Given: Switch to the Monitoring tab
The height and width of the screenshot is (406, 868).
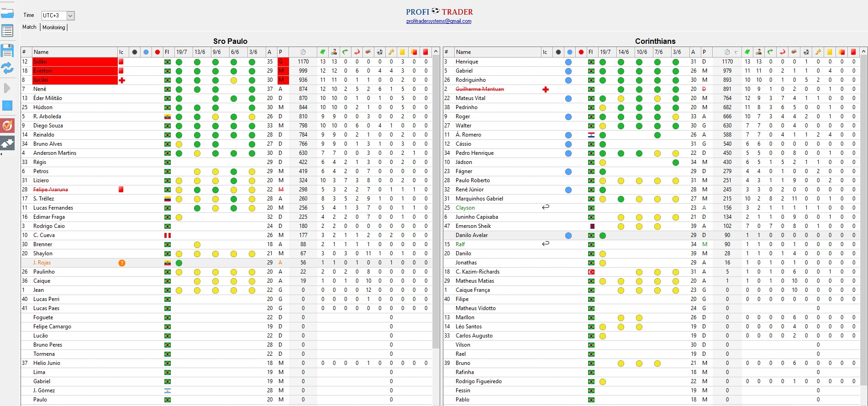Looking at the screenshot, I should 54,27.
